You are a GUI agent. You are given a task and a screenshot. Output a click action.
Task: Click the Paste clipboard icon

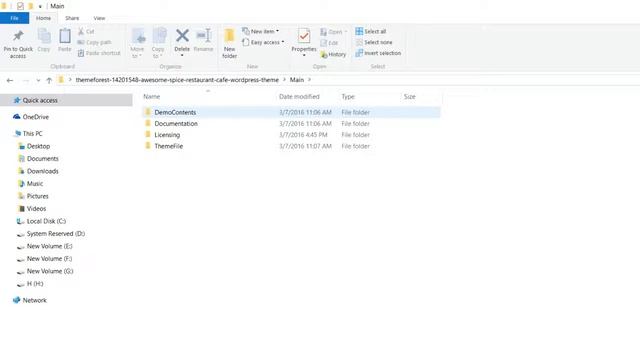click(x=64, y=36)
